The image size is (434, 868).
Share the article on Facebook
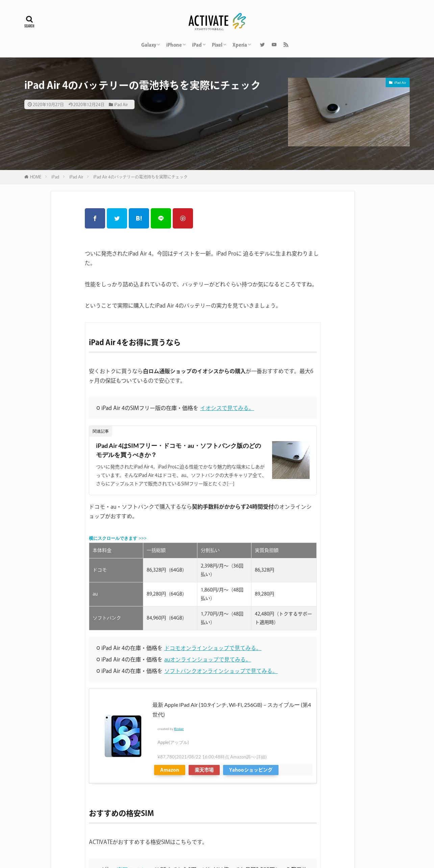[x=95, y=218]
